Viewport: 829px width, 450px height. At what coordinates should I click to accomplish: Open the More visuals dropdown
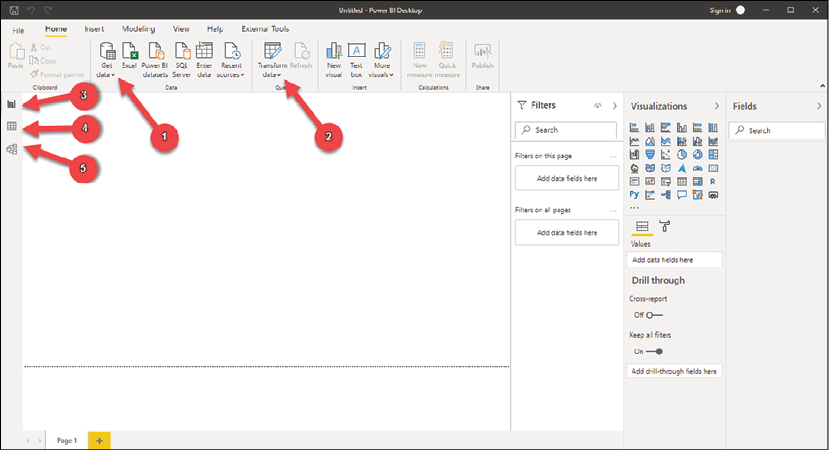381,61
